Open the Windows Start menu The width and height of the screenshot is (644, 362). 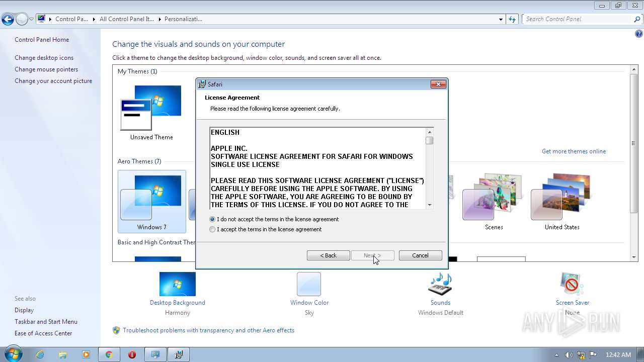click(13, 354)
